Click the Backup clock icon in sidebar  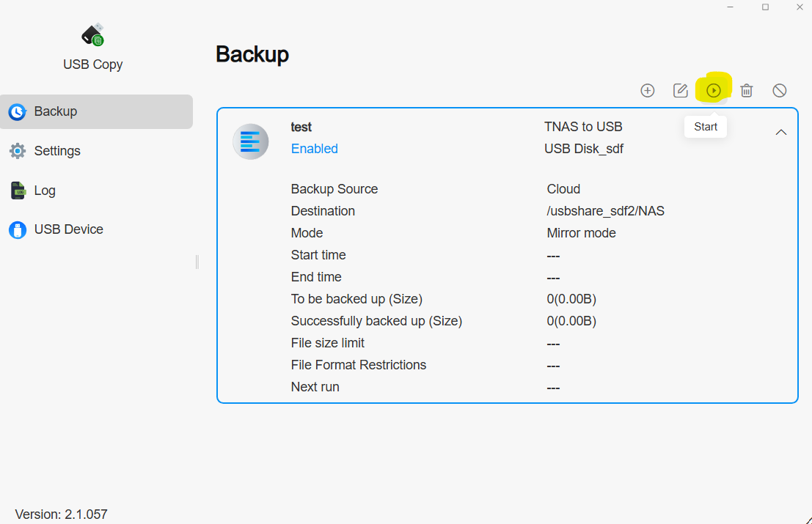(x=17, y=111)
